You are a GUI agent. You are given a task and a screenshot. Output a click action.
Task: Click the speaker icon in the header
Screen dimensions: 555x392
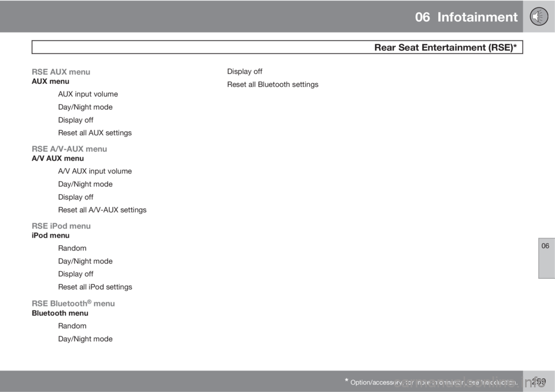coord(539,16)
